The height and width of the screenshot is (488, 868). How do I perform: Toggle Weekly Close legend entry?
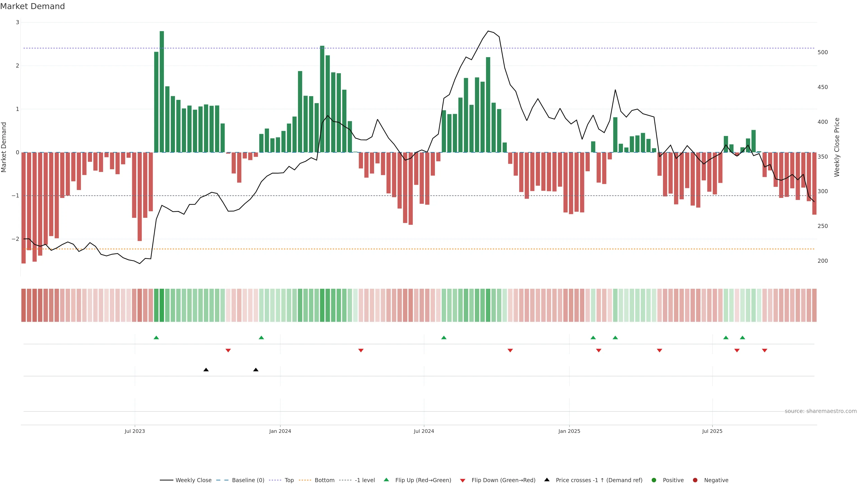pos(193,480)
